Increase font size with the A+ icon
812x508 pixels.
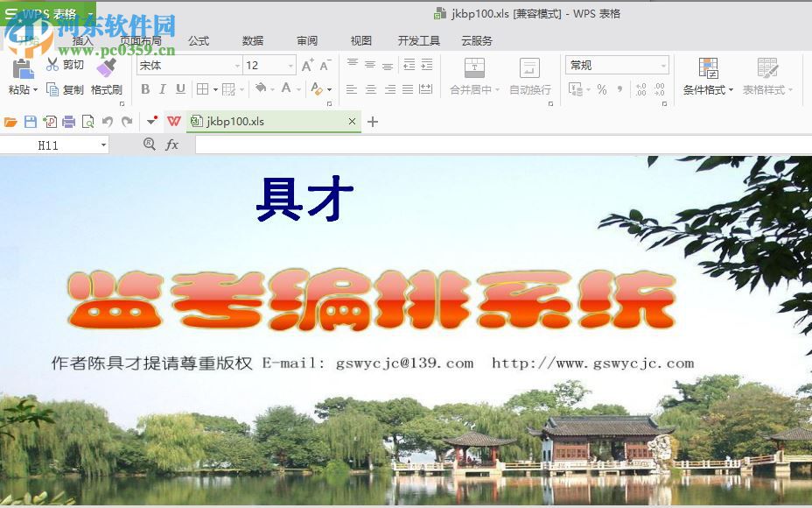click(x=307, y=65)
